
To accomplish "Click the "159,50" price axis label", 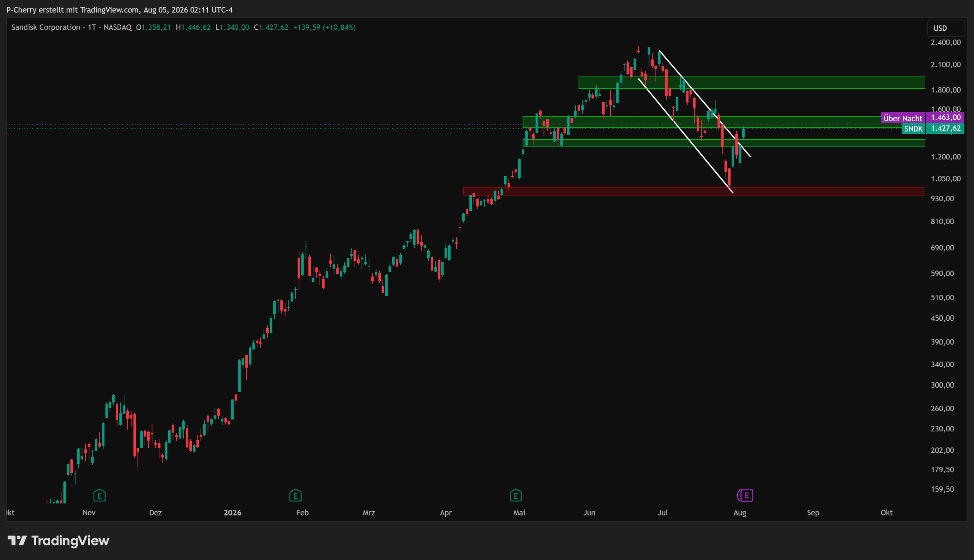I will coord(942,489).
